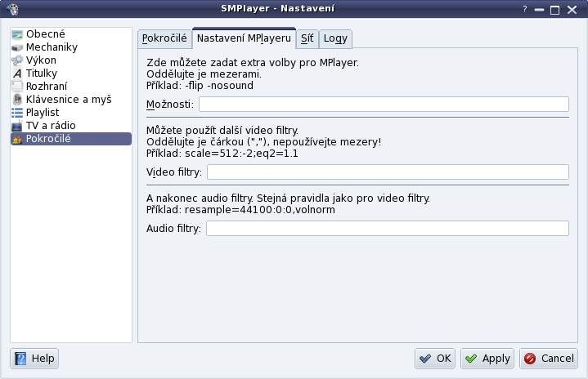Open the Rozhraní entry label
The image size is (588, 379).
pos(47,87)
